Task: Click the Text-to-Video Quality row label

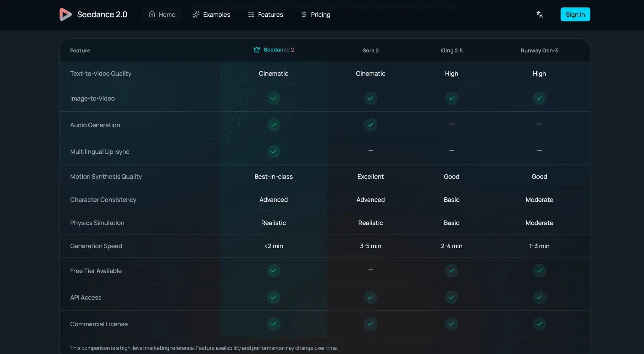Action: (101, 74)
